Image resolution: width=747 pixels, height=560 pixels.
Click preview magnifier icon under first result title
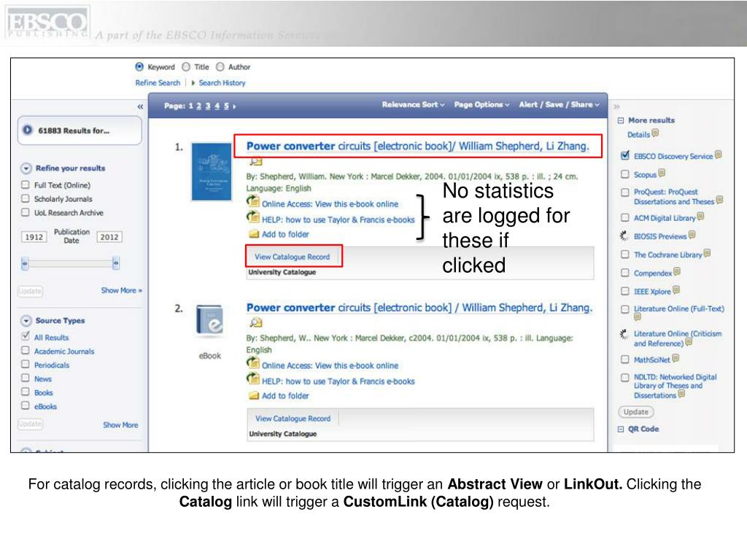pyautogui.click(x=256, y=161)
